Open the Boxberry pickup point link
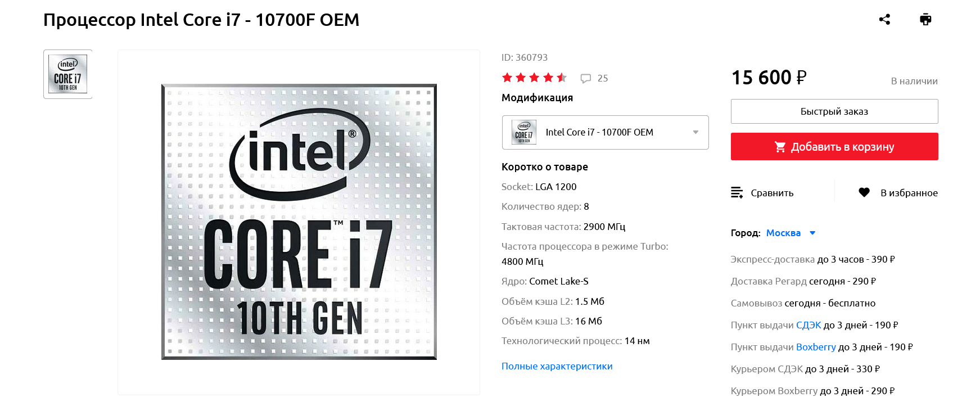This screenshot has height=415, width=980. point(816,347)
